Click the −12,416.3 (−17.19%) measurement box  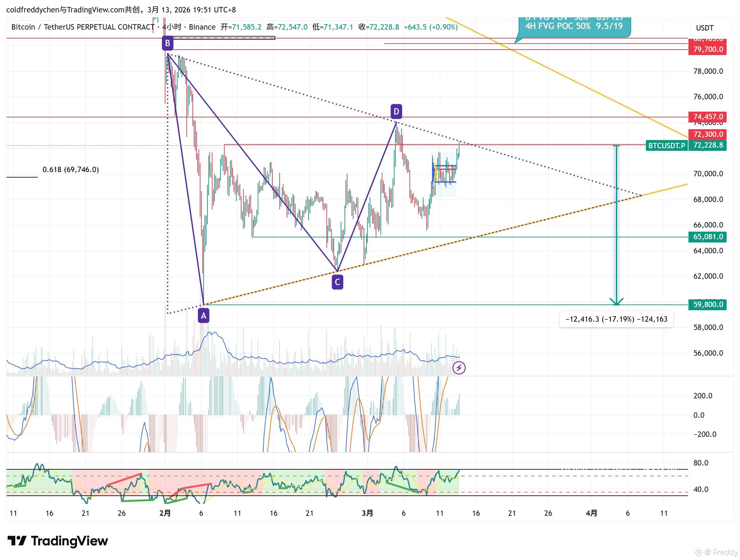point(616,319)
